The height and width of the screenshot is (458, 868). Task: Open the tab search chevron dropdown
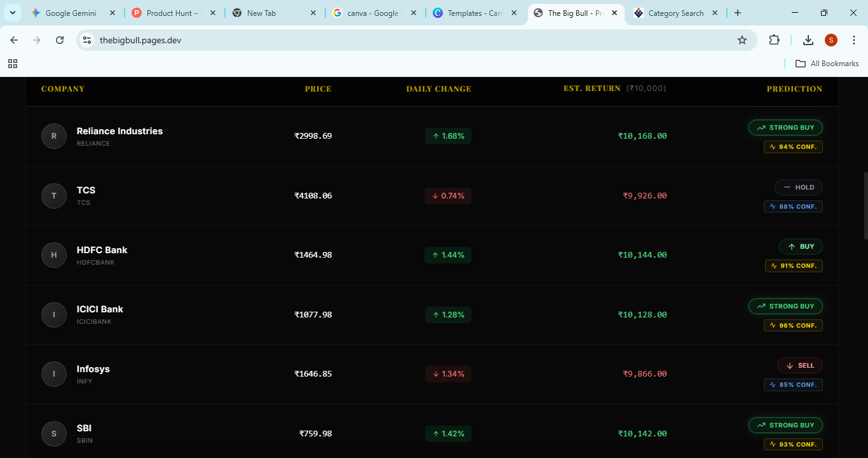point(12,12)
